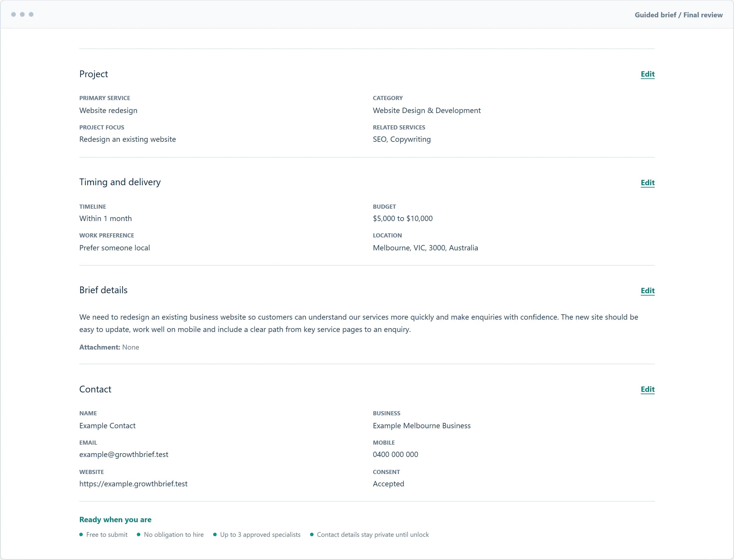Edit the Project section
Image resolution: width=734 pixels, height=560 pixels.
coord(647,74)
